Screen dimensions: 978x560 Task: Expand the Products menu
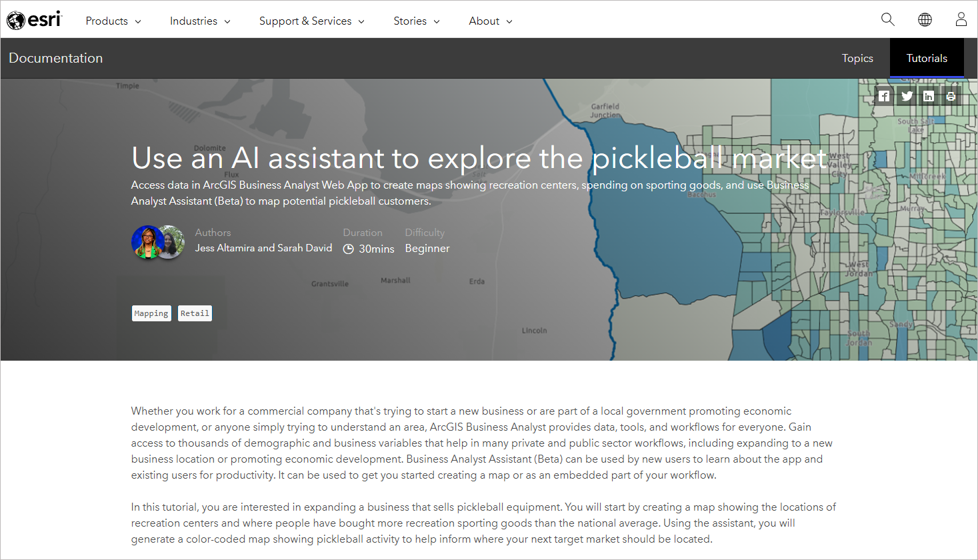tap(113, 21)
